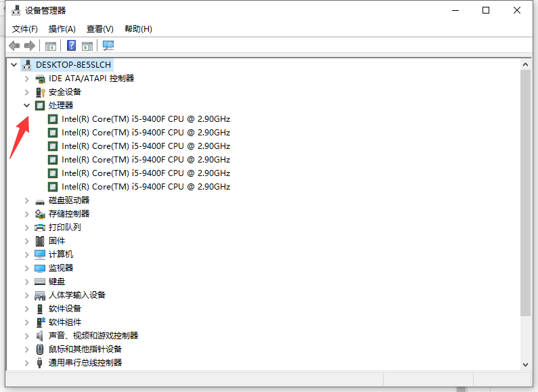Image resolution: width=538 pixels, height=392 pixels.
Task: Click the 处理器 chip icon
Action: [40, 106]
